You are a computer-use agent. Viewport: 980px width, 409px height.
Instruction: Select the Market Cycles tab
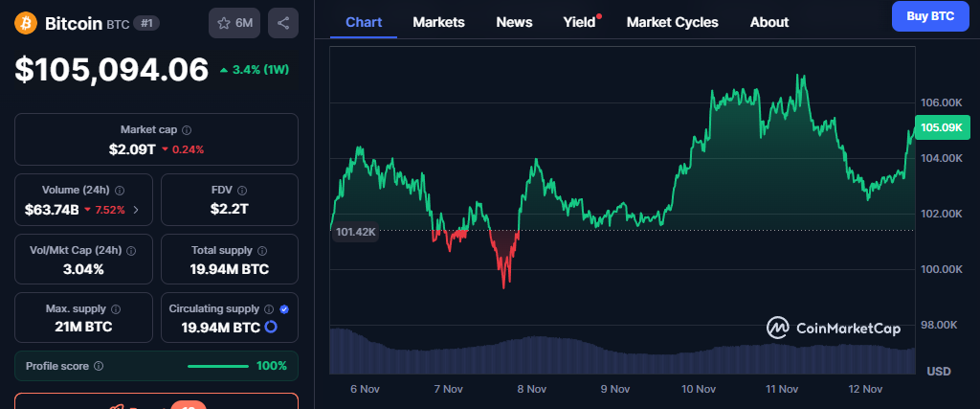672,22
